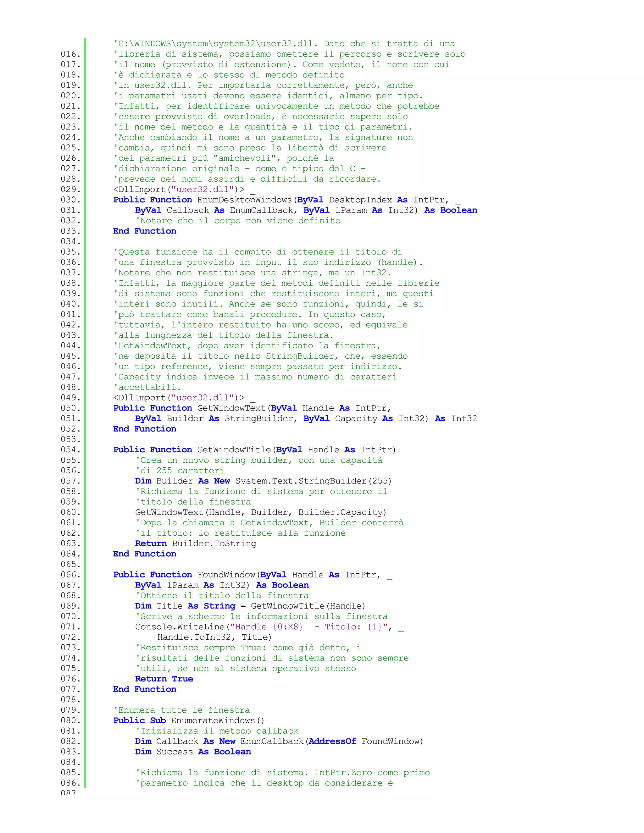Click 'Handle.ToInt32, Title)' line
This screenshot has height=833, width=644.
(x=214, y=637)
